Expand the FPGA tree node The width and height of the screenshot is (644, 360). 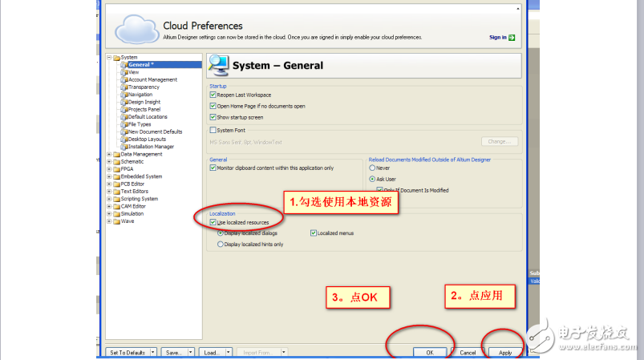[109, 169]
